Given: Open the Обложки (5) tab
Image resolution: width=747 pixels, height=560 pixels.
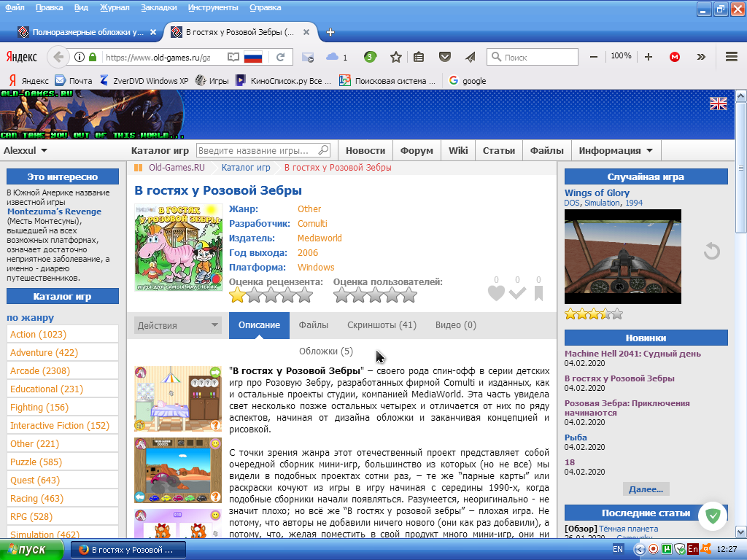Looking at the screenshot, I should click(x=326, y=351).
